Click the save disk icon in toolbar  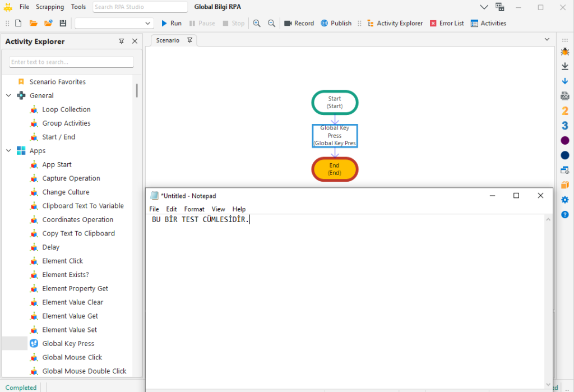(x=63, y=24)
